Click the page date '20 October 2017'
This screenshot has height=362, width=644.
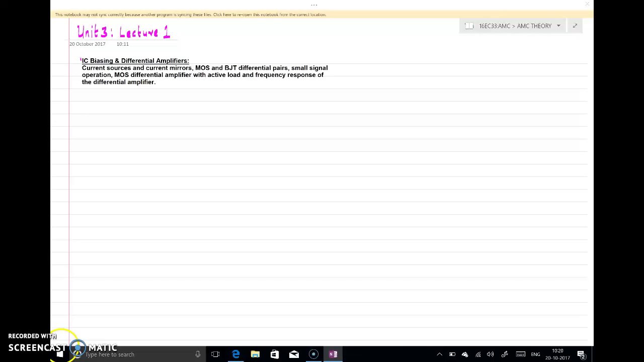click(x=88, y=44)
